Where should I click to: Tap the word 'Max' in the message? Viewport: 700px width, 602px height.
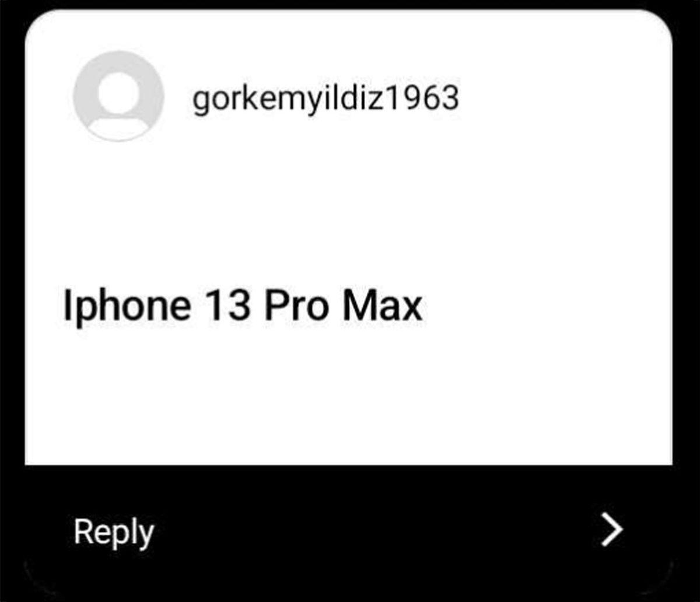[382, 306]
